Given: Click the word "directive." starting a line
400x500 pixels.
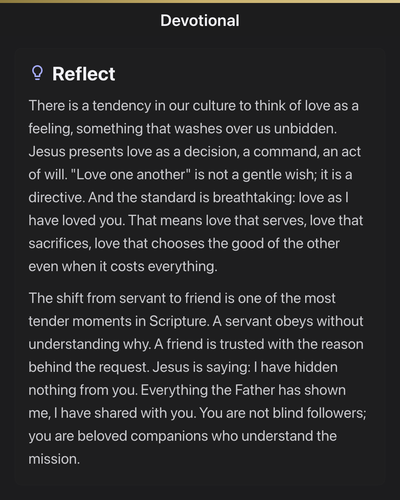Looking at the screenshot, I should (56, 198).
